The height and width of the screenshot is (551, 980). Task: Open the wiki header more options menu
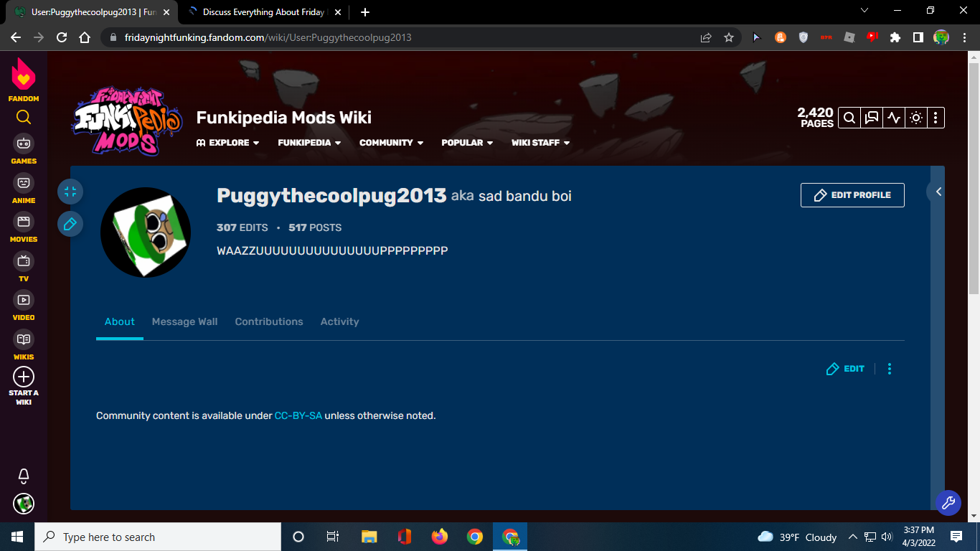coord(936,118)
